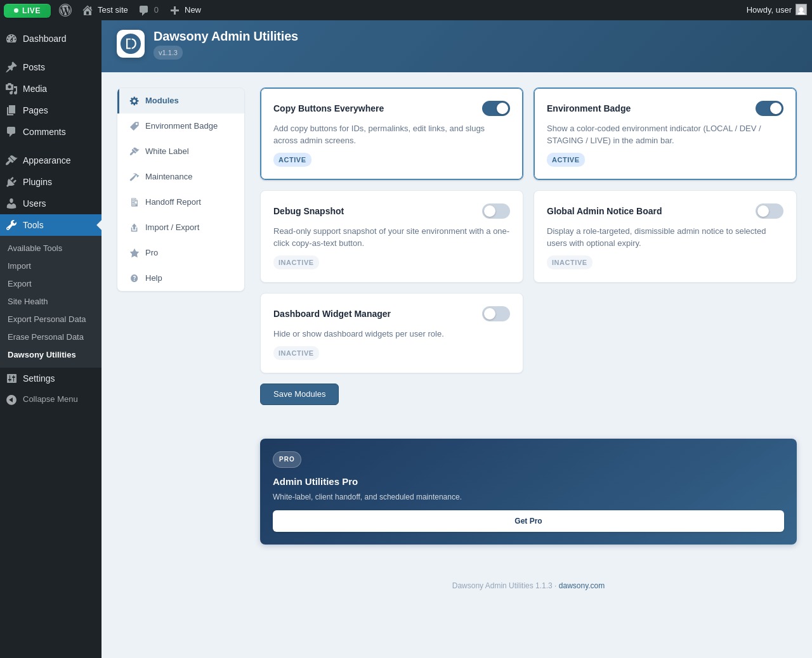Open the Help tab label
This screenshot has width=812, height=658.
(x=154, y=278)
